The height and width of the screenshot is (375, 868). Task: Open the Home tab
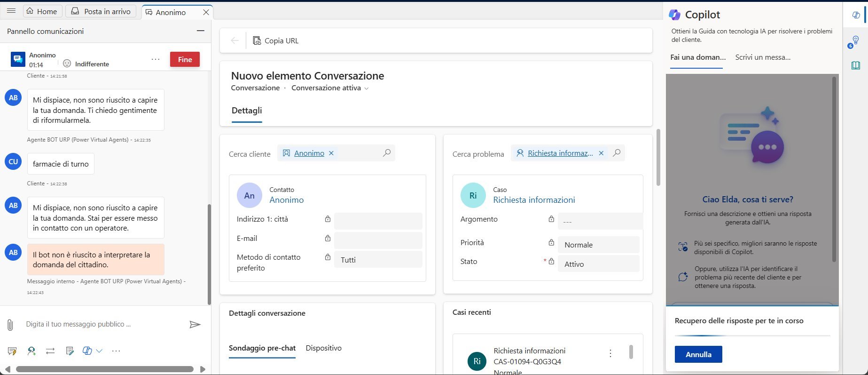42,11
